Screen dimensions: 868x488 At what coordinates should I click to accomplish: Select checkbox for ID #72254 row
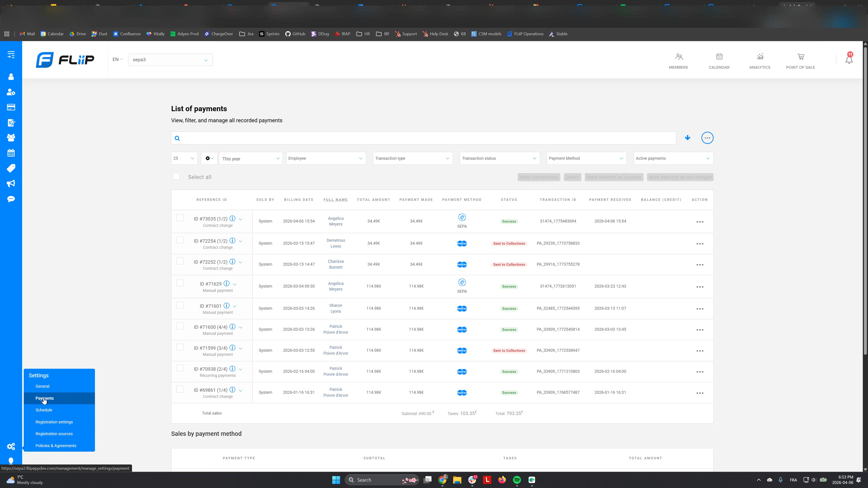pyautogui.click(x=180, y=240)
